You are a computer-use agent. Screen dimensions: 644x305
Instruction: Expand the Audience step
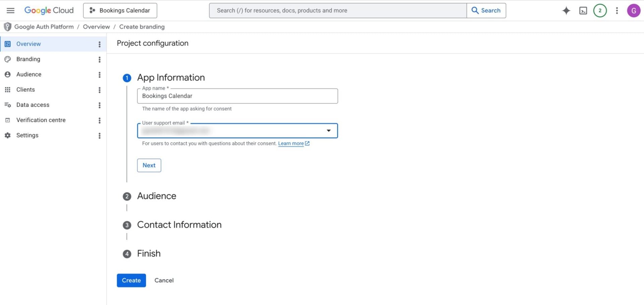[x=156, y=196]
